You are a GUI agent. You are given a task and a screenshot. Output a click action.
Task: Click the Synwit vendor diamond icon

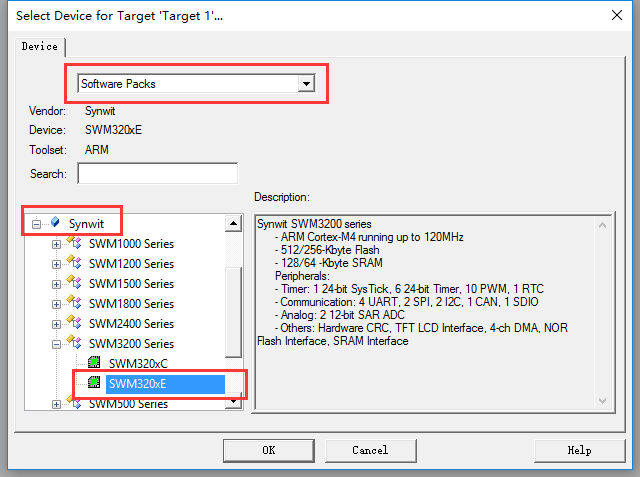55,222
